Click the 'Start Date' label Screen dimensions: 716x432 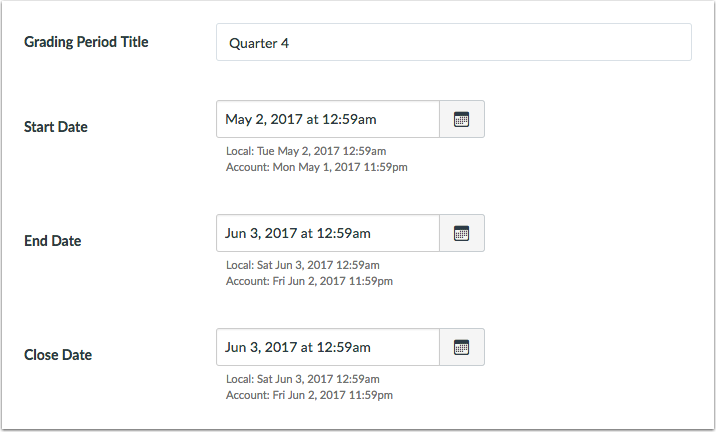click(55, 127)
